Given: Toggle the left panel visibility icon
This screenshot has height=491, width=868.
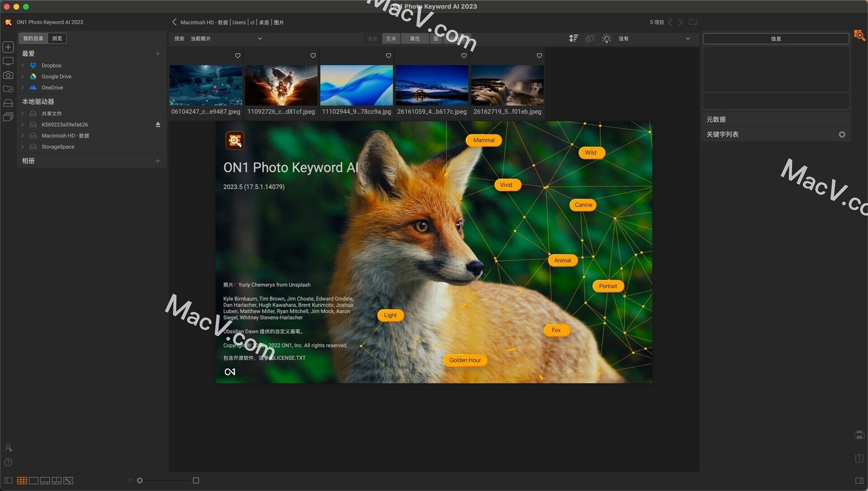Looking at the screenshot, I should click(8, 481).
